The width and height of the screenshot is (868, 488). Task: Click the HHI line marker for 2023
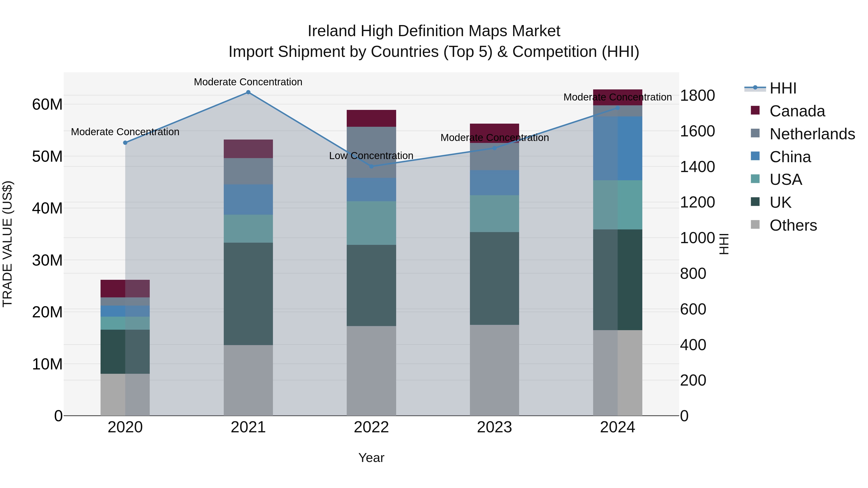point(495,148)
